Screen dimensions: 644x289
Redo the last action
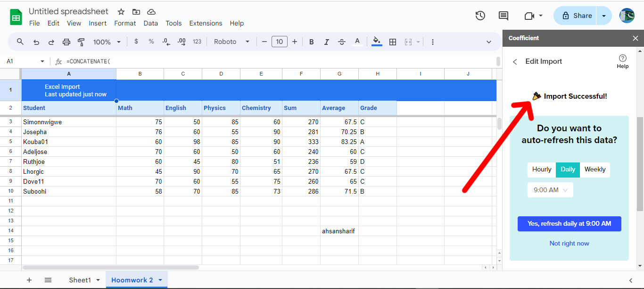point(51,42)
